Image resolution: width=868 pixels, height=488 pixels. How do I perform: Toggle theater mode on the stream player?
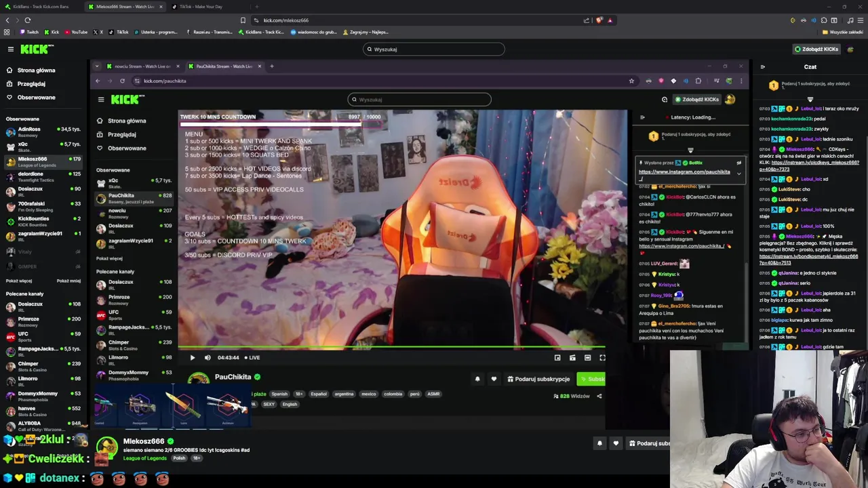(x=587, y=357)
